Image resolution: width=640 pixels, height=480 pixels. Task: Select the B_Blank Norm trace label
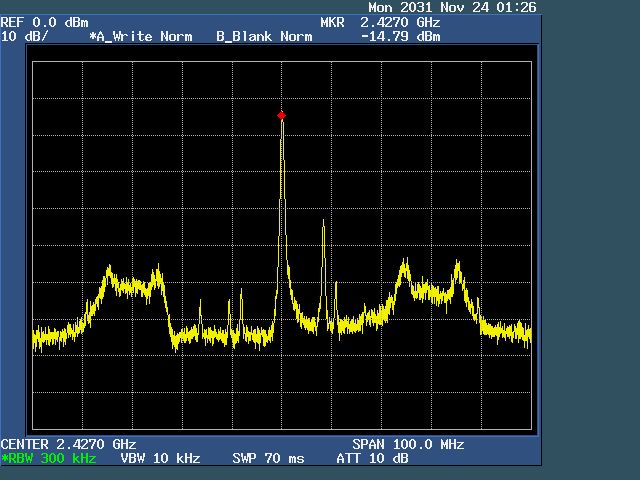pyautogui.click(x=264, y=36)
